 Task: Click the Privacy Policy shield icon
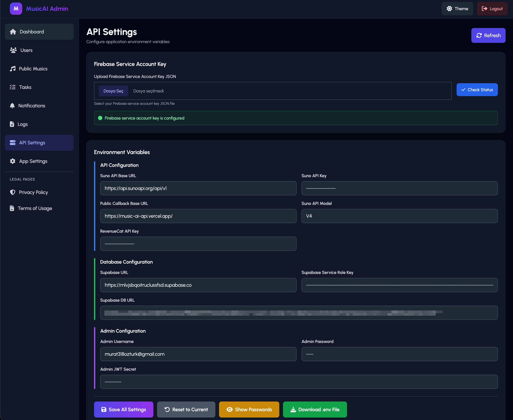(13, 192)
